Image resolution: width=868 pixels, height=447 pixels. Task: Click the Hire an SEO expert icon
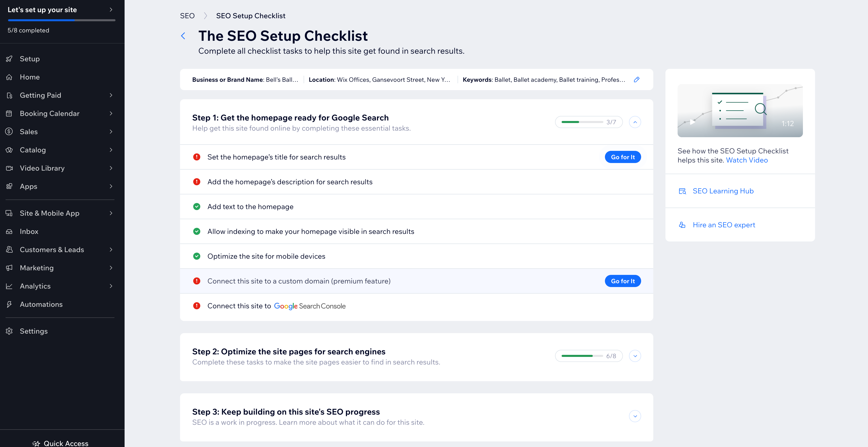pyautogui.click(x=682, y=225)
